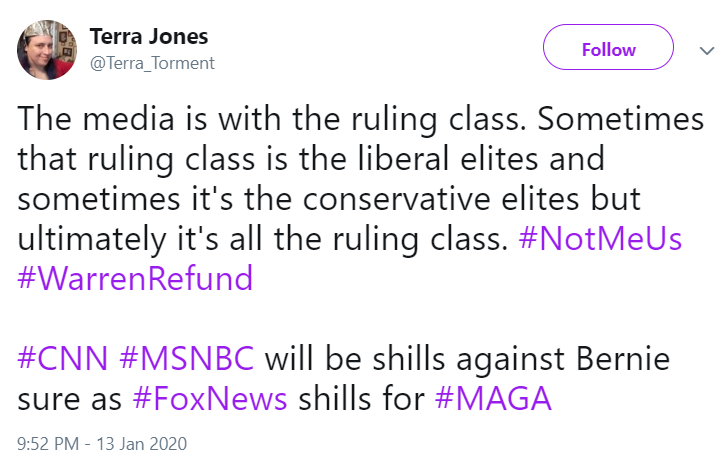
Task: Click the 13 Jan 2020 date text
Action: click(142, 444)
